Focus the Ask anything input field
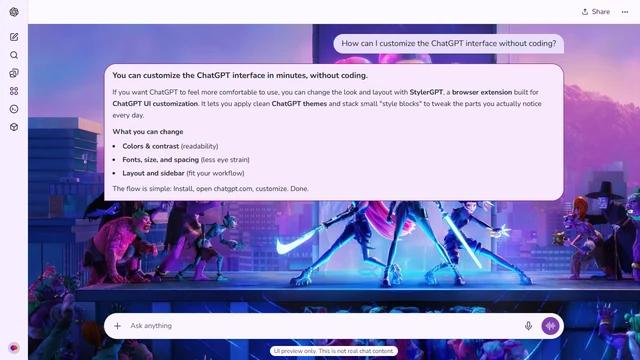 coord(322,326)
